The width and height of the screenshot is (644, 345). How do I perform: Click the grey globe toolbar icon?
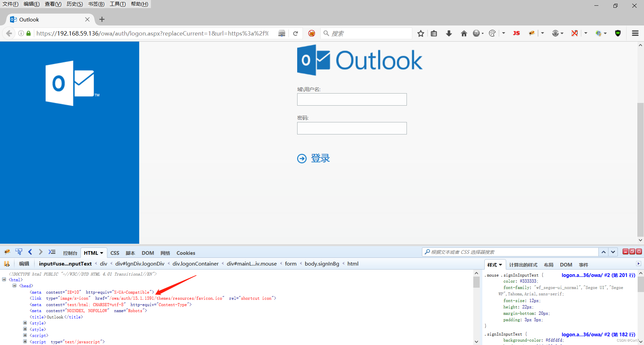coord(476,33)
